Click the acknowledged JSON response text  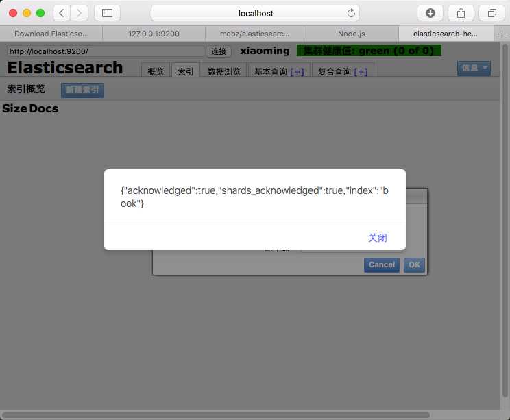point(254,197)
